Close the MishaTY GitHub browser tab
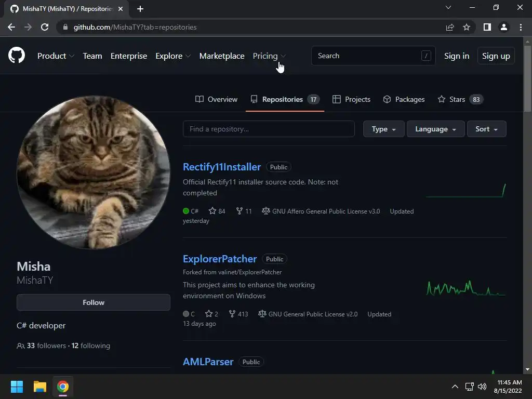Viewport: 532px width, 399px height. pyautogui.click(x=121, y=9)
